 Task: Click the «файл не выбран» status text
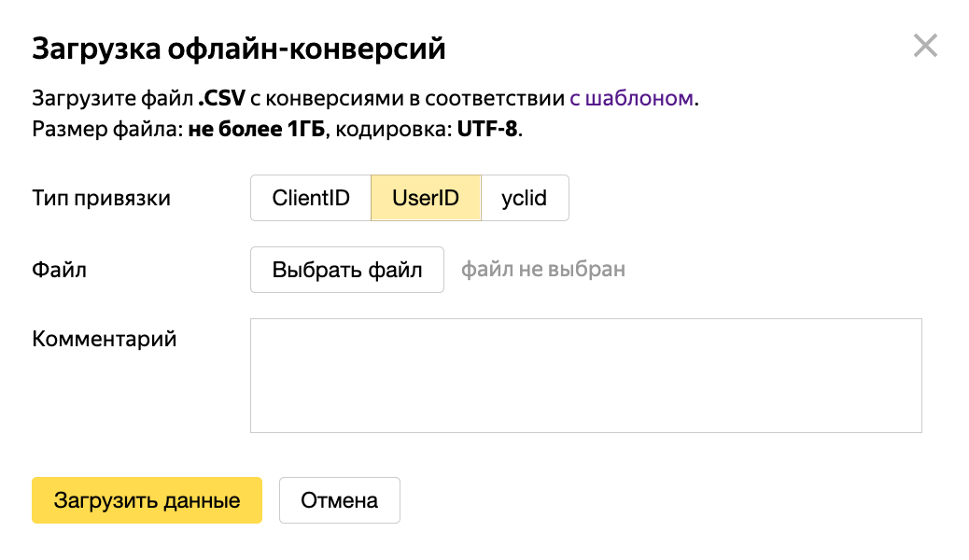point(543,270)
